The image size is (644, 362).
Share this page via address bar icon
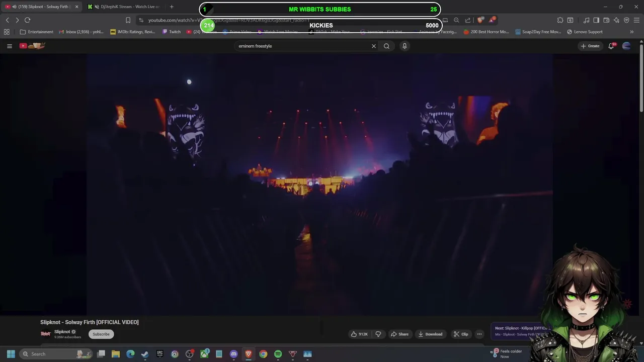coord(468,20)
